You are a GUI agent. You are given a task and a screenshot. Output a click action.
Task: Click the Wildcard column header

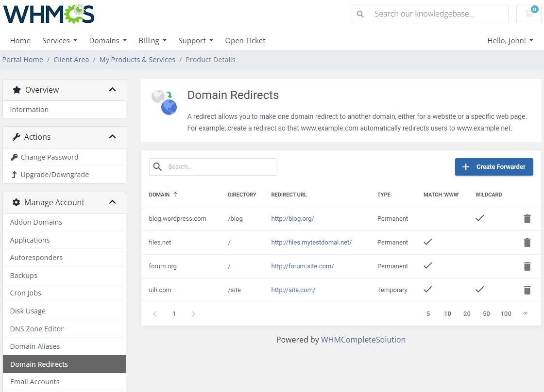pos(489,195)
